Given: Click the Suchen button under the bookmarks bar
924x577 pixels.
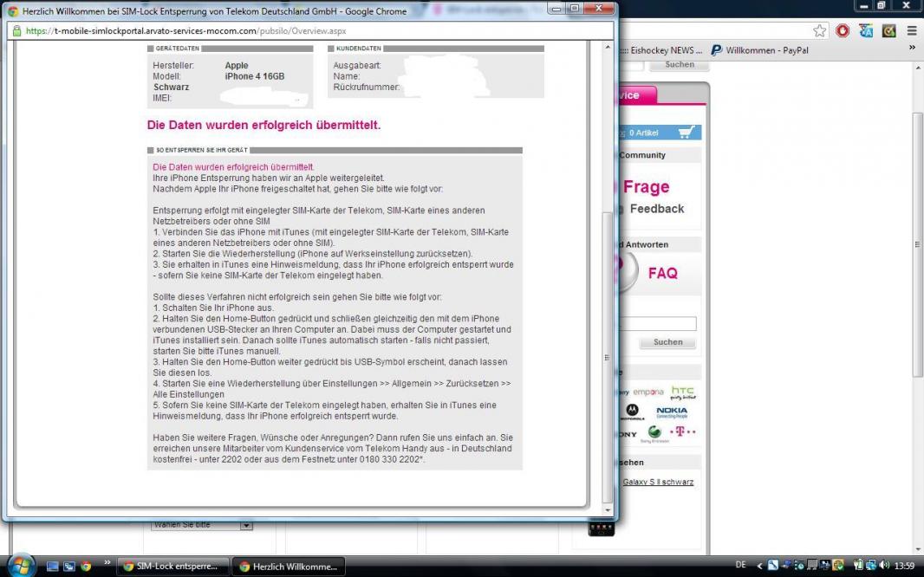Looking at the screenshot, I should pos(680,65).
